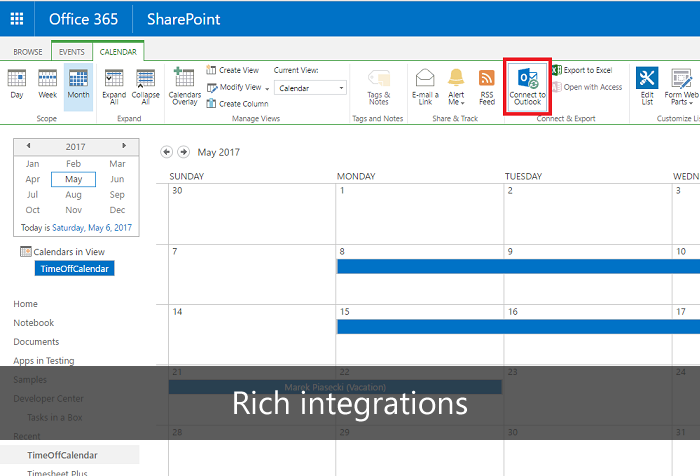Open the Modify View dropdown
Screen dimensions: 700x476
pyautogui.click(x=238, y=87)
